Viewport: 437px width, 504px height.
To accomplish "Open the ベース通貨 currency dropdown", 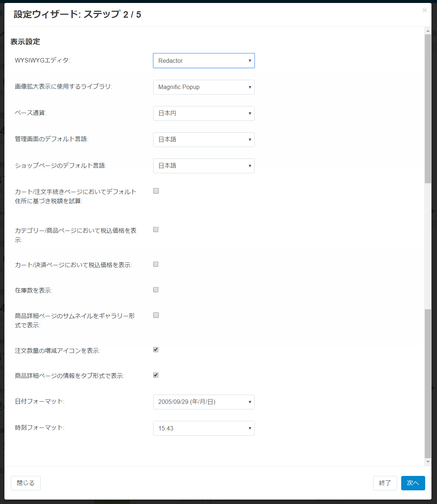I will click(204, 113).
